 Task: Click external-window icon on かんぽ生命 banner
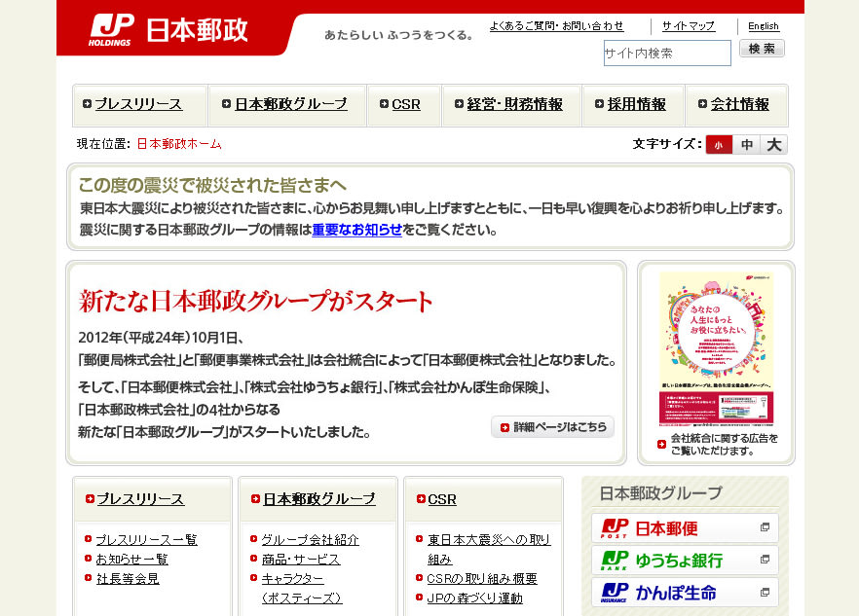(x=765, y=593)
